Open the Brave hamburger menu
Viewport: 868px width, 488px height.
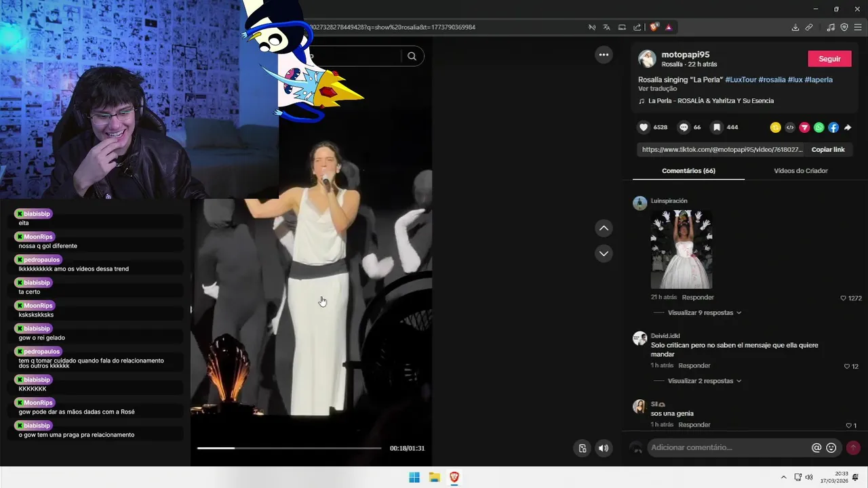pos(858,27)
